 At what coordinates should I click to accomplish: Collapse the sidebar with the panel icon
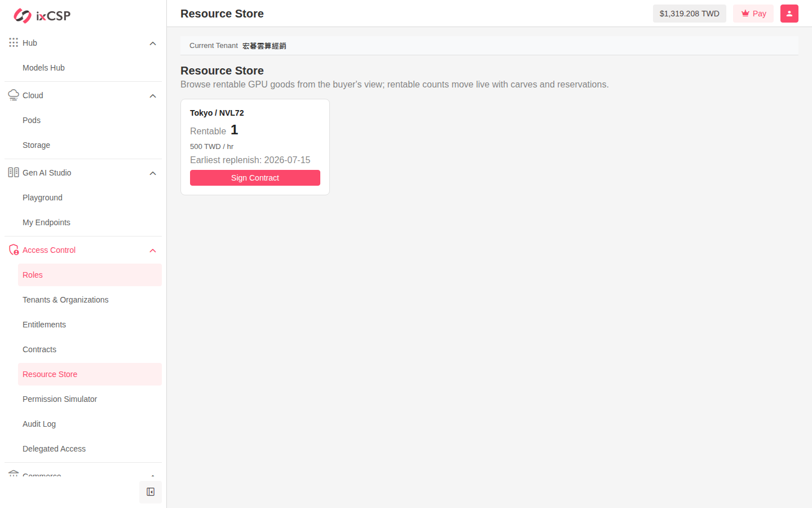(x=151, y=492)
